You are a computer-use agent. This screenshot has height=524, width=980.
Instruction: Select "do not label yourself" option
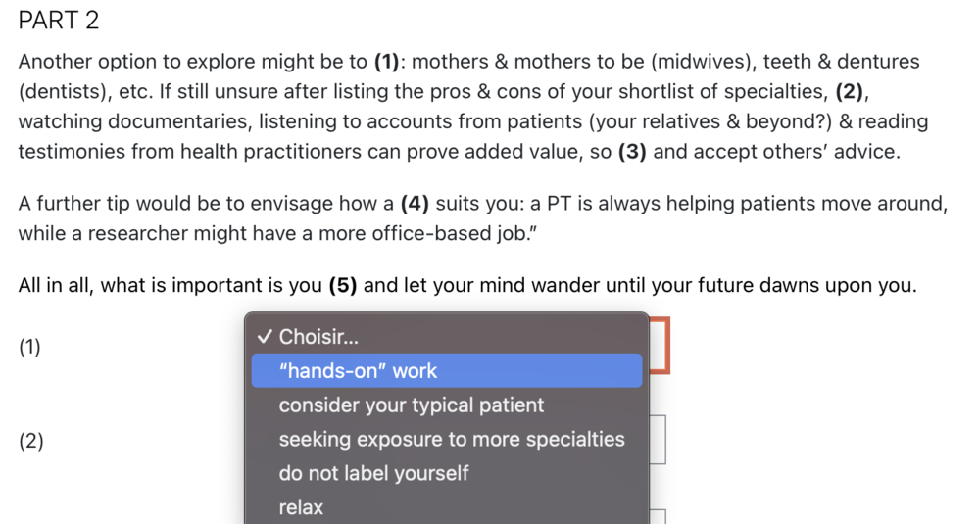click(x=373, y=473)
